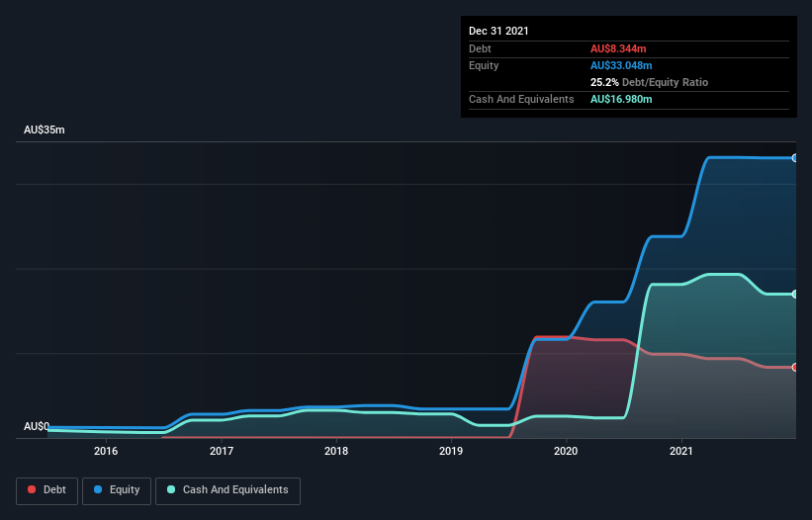Select the teal Cash endpoint marker
Image resolution: width=812 pixels, height=520 pixels.
pyautogui.click(x=795, y=294)
